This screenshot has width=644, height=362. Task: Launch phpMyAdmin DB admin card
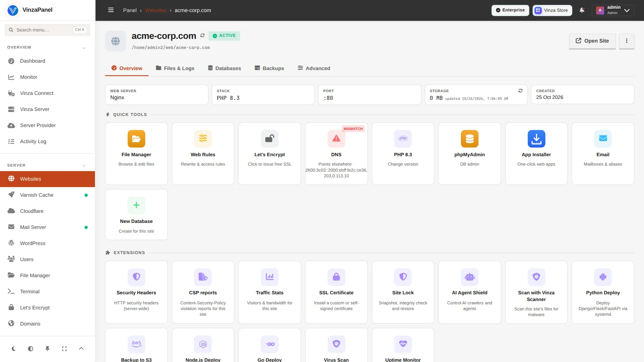470,154
